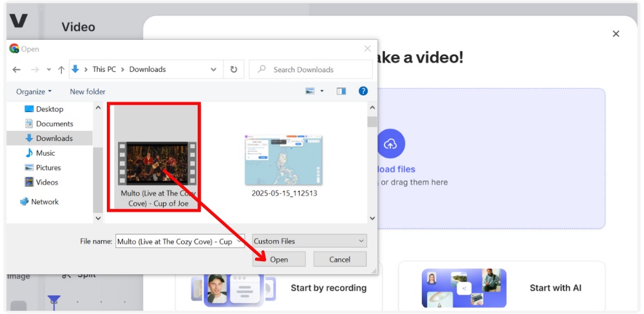
Task: Expand the address path history dropdown
Action: click(x=214, y=69)
